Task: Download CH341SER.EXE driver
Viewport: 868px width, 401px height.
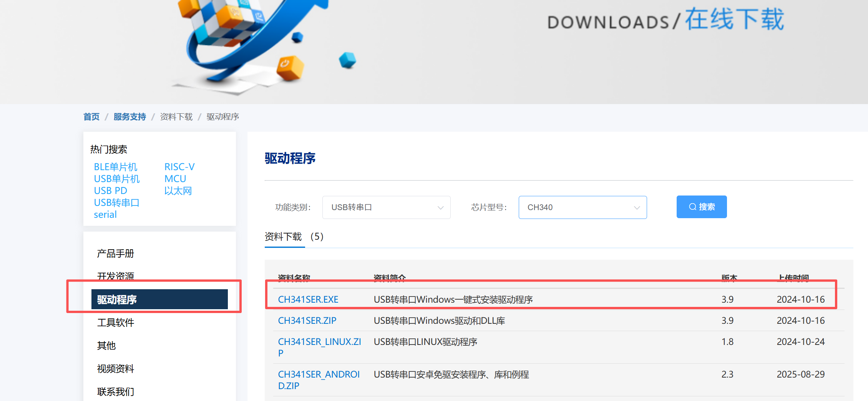Action: [x=308, y=299]
